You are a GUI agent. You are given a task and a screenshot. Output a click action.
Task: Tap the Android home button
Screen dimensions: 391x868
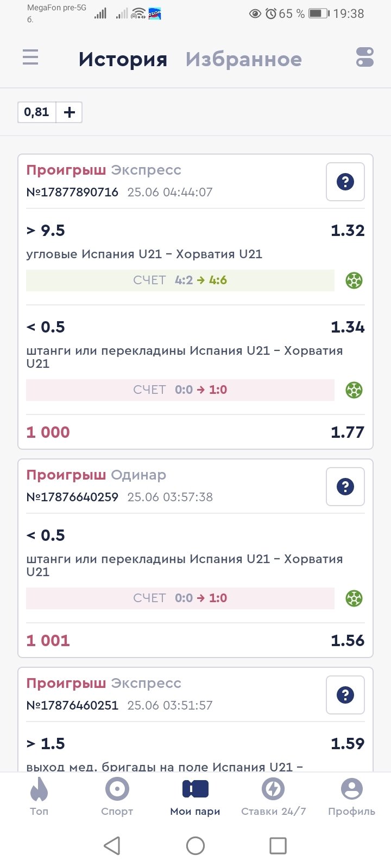[x=195, y=845]
